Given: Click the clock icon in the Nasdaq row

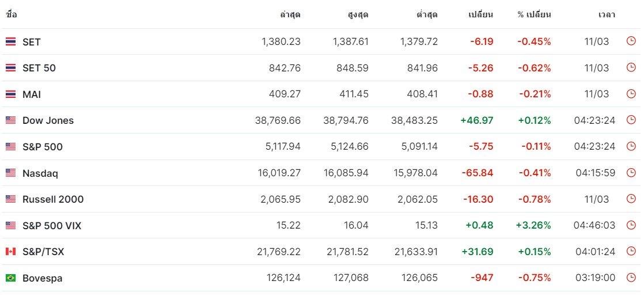Looking at the screenshot, I should (x=631, y=173).
